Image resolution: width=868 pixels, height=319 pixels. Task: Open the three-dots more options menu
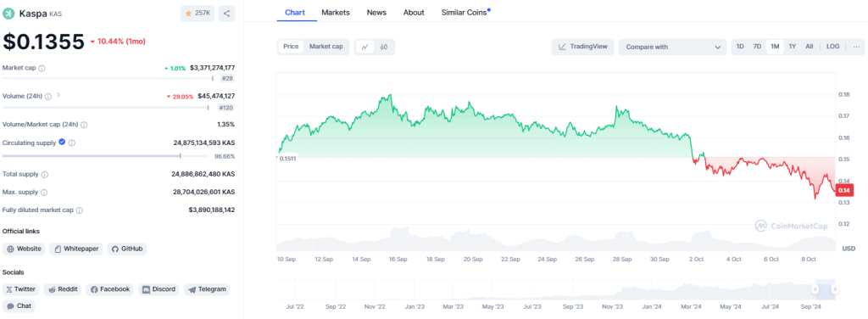tap(856, 47)
